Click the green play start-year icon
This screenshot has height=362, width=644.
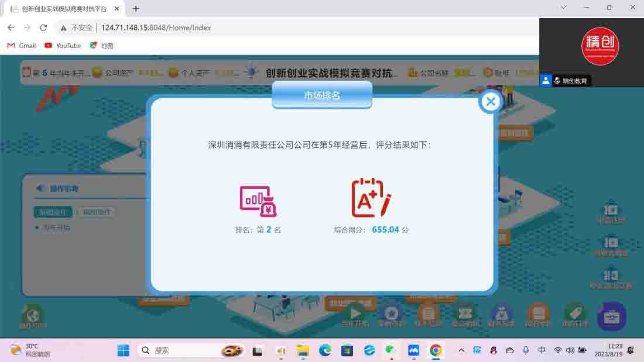355,313
